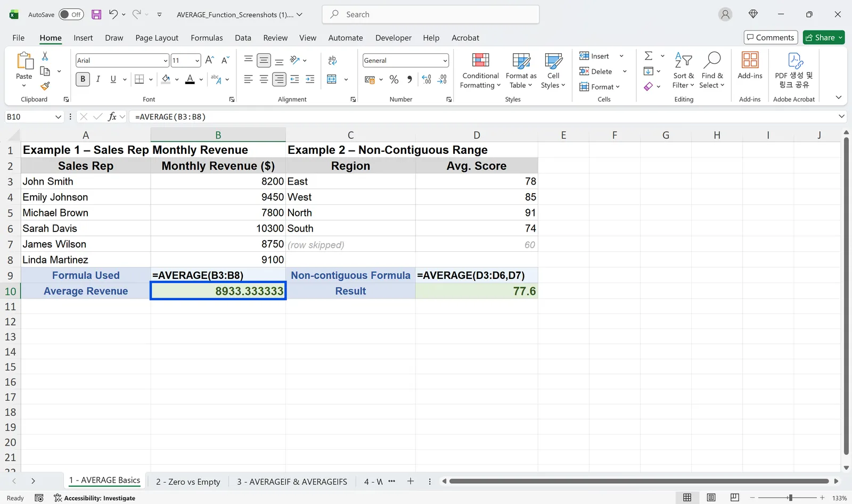Open the 2 - Zero vs Empty sheet
This screenshot has height=504, width=852.
188,482
